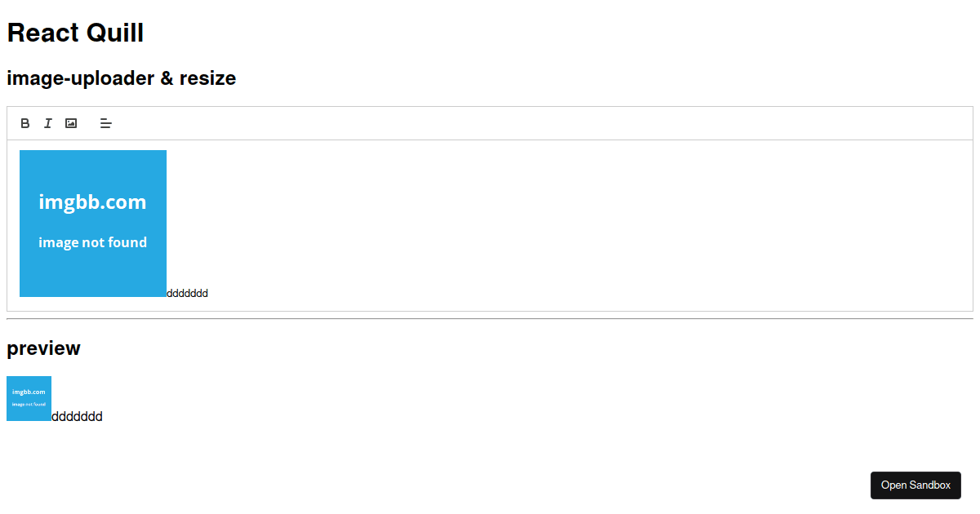
Task: Click the "preview" section heading
Action: tap(43, 348)
